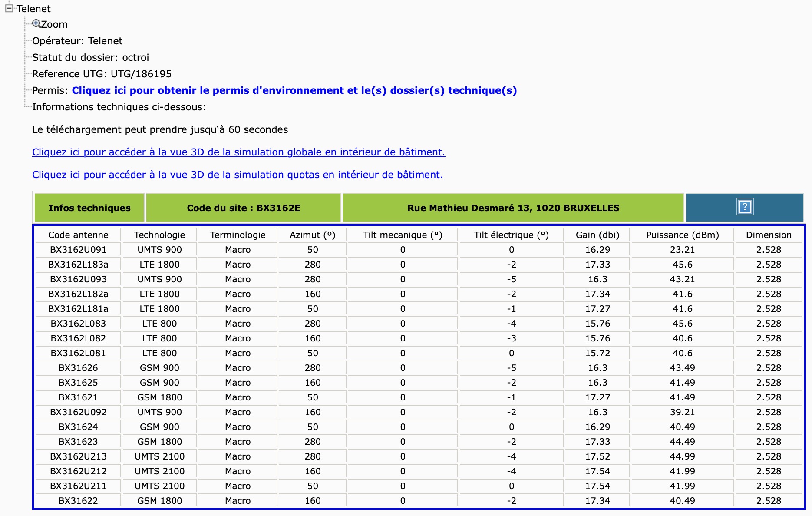This screenshot has height=516, width=812.
Task: Click the 'Tilt électrique (°)' column header
Action: 511,235
